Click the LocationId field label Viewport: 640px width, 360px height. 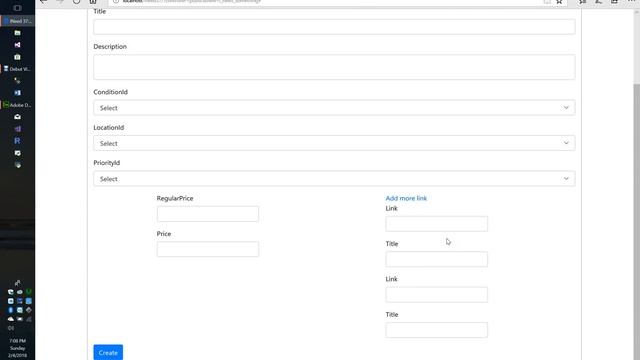pos(109,127)
